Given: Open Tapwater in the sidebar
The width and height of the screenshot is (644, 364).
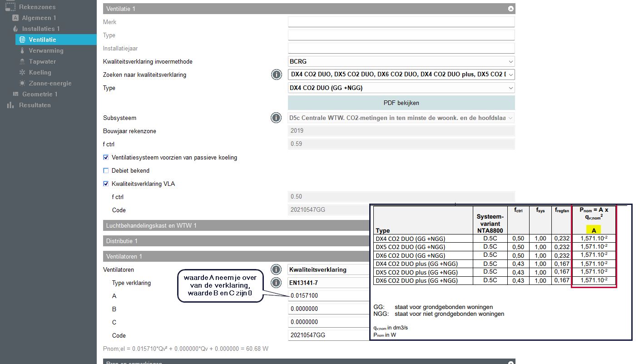Looking at the screenshot, I should click(x=42, y=61).
